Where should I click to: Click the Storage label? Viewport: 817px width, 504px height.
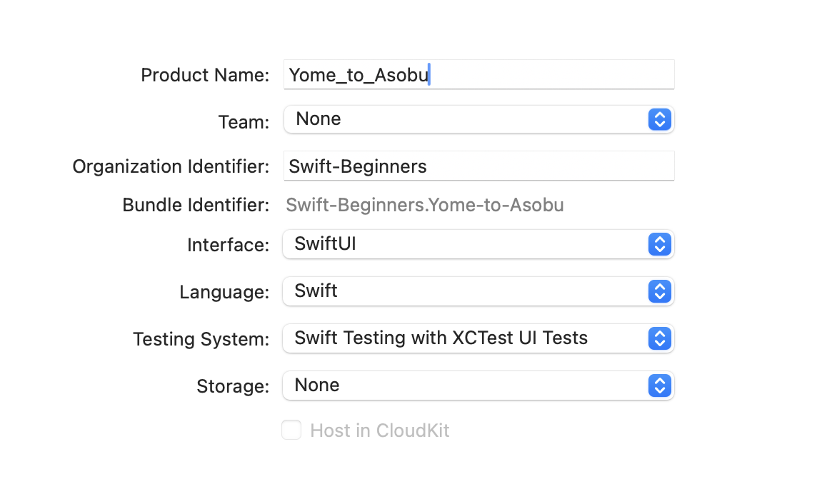click(233, 386)
